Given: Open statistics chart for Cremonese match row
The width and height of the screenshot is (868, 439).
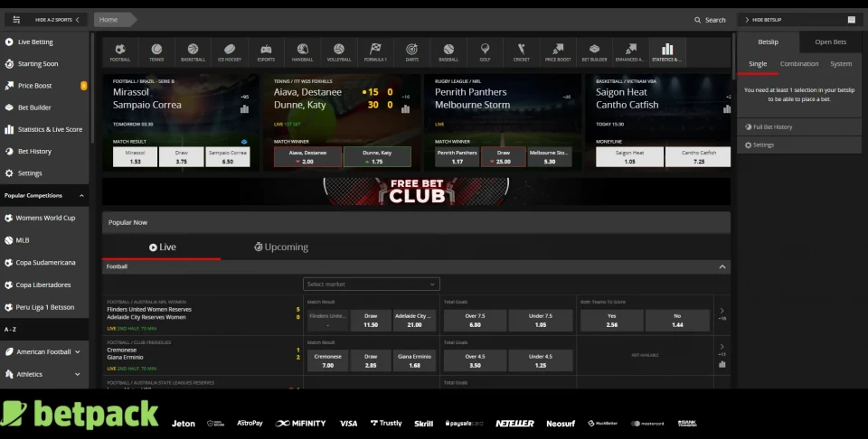Looking at the screenshot, I should (722, 364).
